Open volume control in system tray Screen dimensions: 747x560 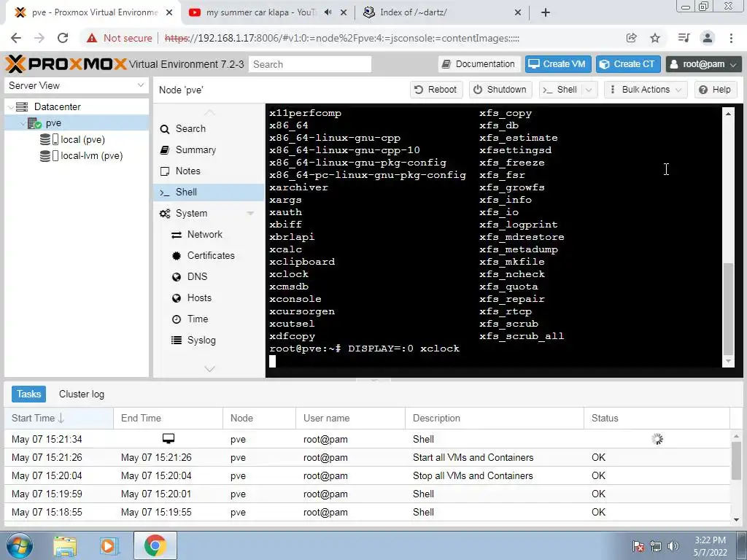pos(673,545)
